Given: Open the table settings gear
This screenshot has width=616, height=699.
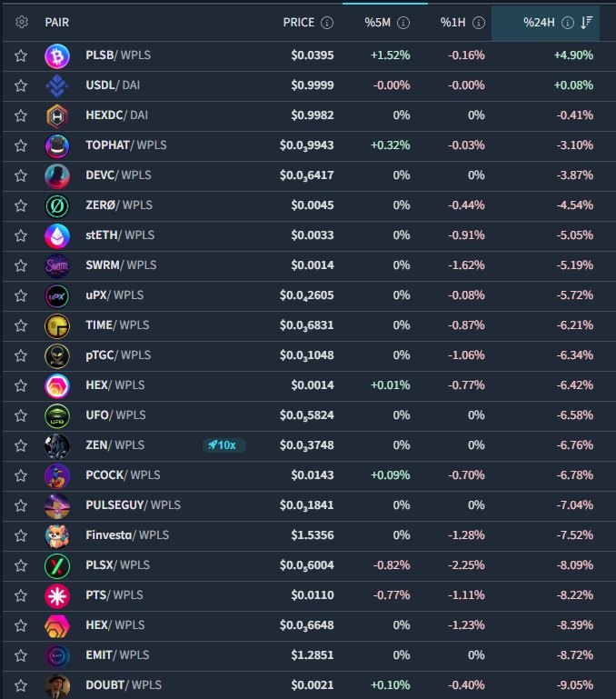Looking at the screenshot, I should [22, 22].
